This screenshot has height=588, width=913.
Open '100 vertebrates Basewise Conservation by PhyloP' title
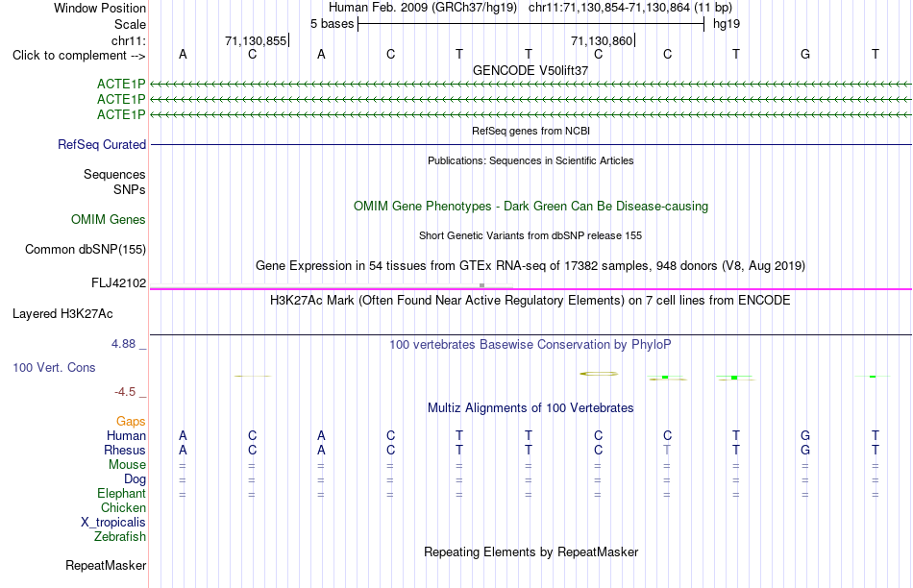coord(531,345)
